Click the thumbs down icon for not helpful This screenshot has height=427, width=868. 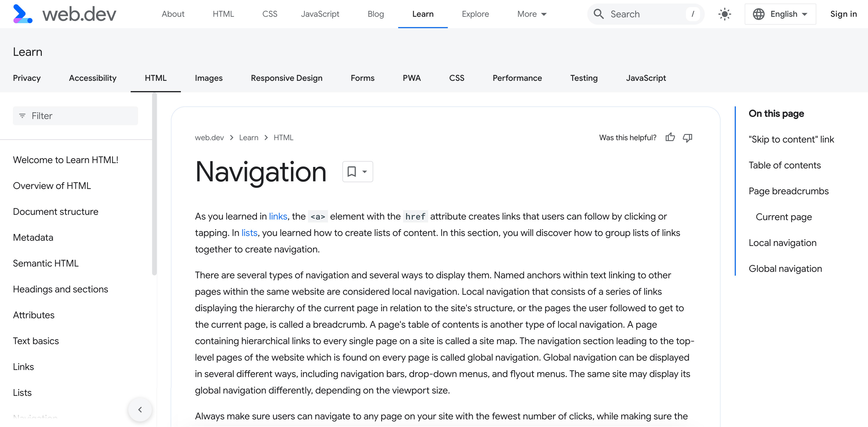pos(688,138)
